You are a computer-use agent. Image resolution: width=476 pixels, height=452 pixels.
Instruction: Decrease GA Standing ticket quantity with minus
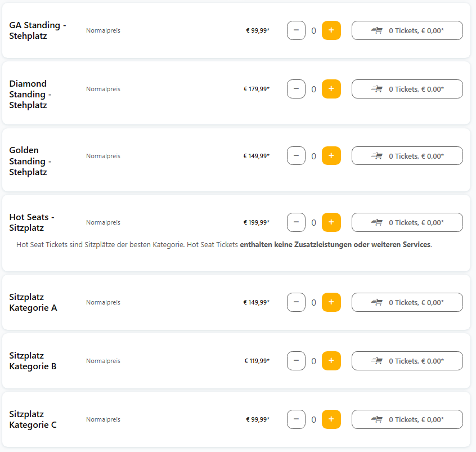pos(296,30)
